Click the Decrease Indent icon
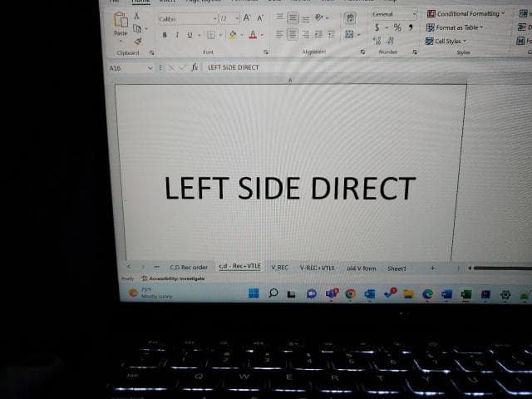This screenshot has height=399, width=532. tap(318, 34)
